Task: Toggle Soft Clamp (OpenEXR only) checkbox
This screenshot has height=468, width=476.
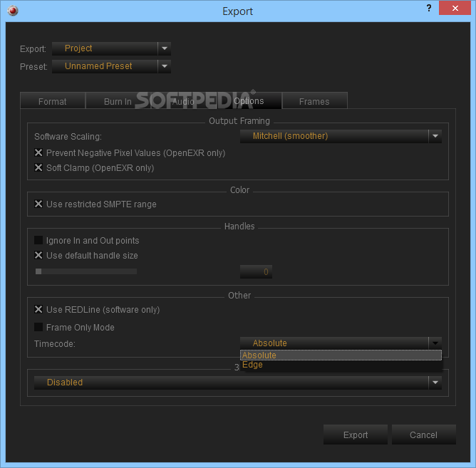Action: tap(38, 167)
